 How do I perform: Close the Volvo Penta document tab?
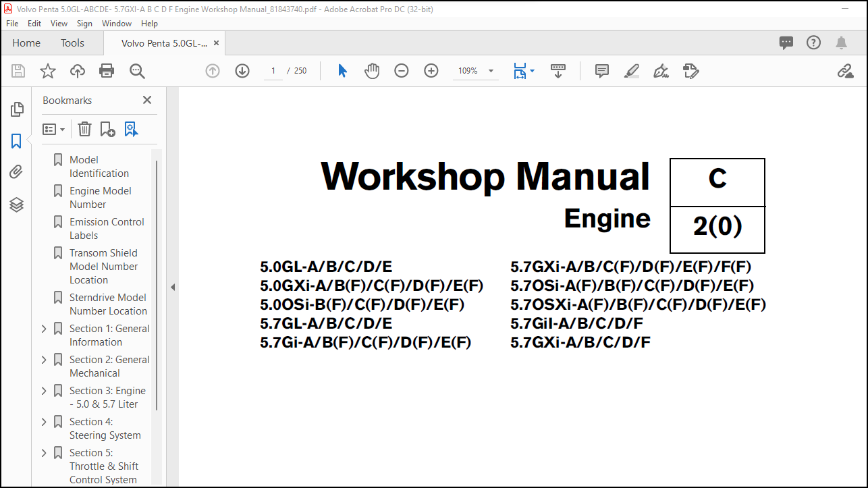(216, 43)
